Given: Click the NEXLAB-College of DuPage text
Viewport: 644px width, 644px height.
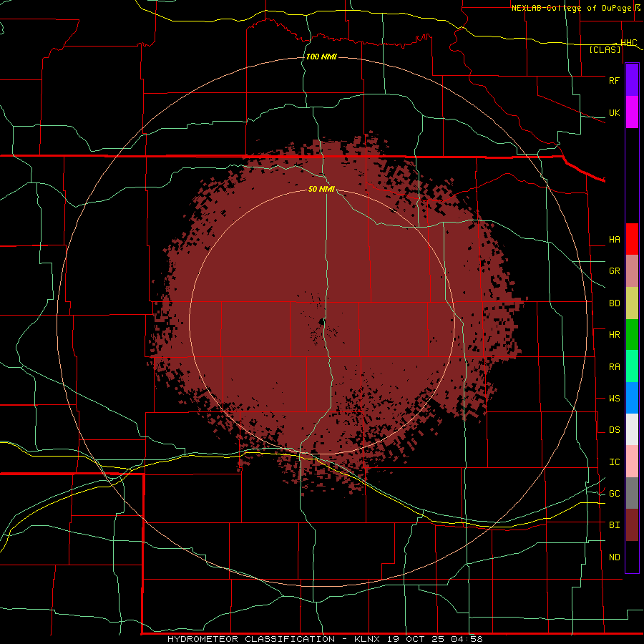Looking at the screenshot, I should pyautogui.click(x=572, y=8).
